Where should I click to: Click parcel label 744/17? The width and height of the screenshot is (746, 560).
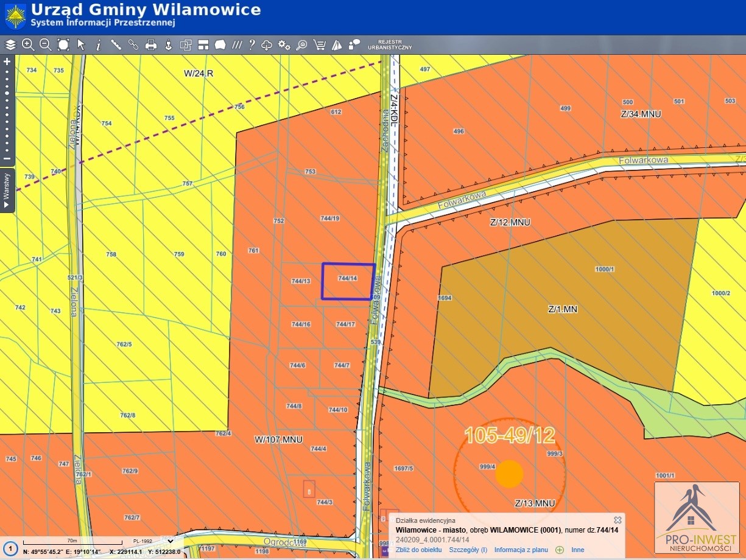point(345,324)
